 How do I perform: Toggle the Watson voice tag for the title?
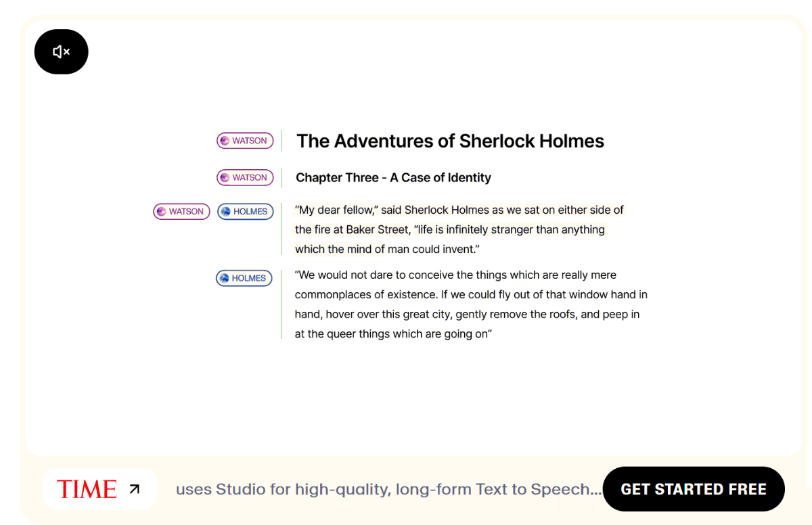coord(245,140)
